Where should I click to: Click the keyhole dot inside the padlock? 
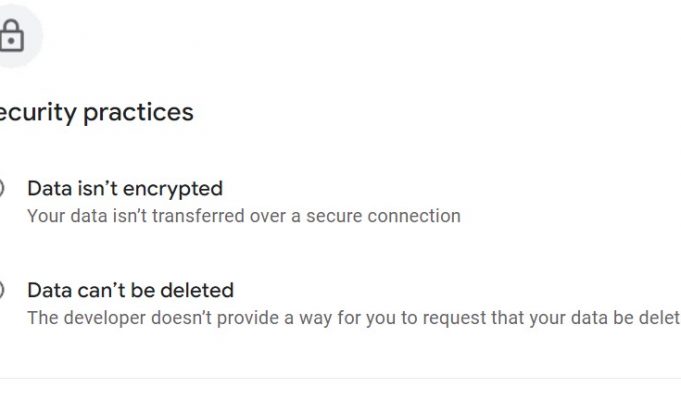tap(11, 41)
